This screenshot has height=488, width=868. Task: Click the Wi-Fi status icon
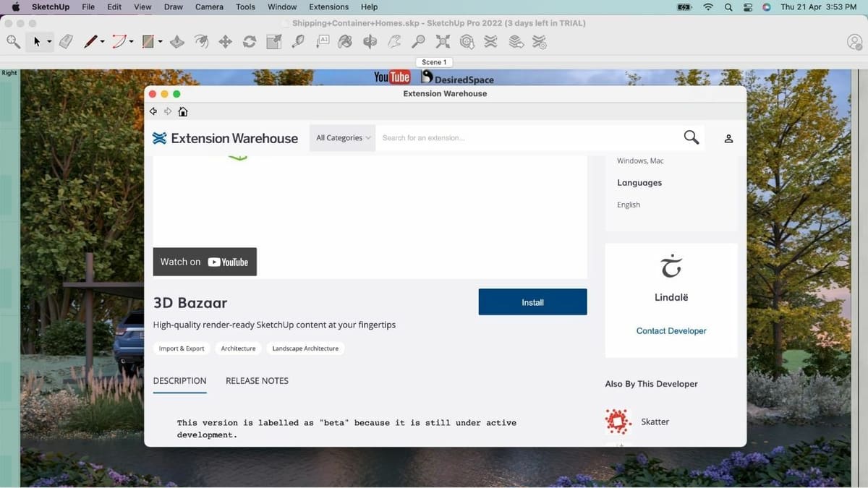coord(707,7)
